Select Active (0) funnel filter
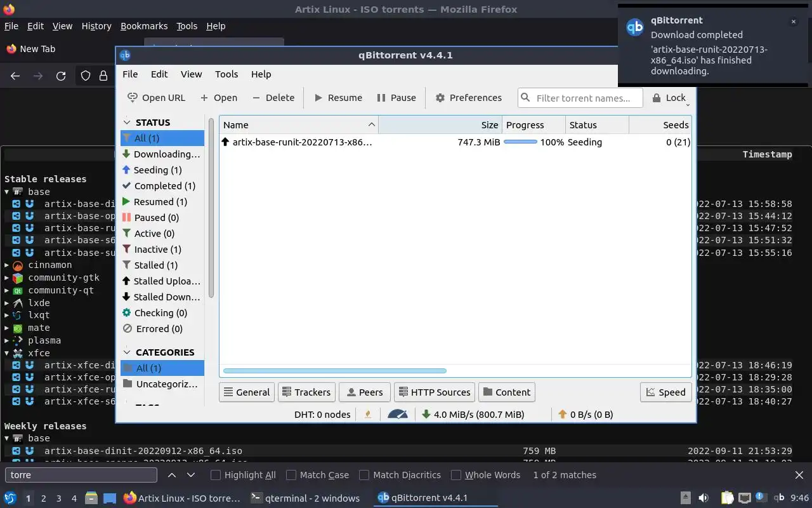 (x=162, y=234)
